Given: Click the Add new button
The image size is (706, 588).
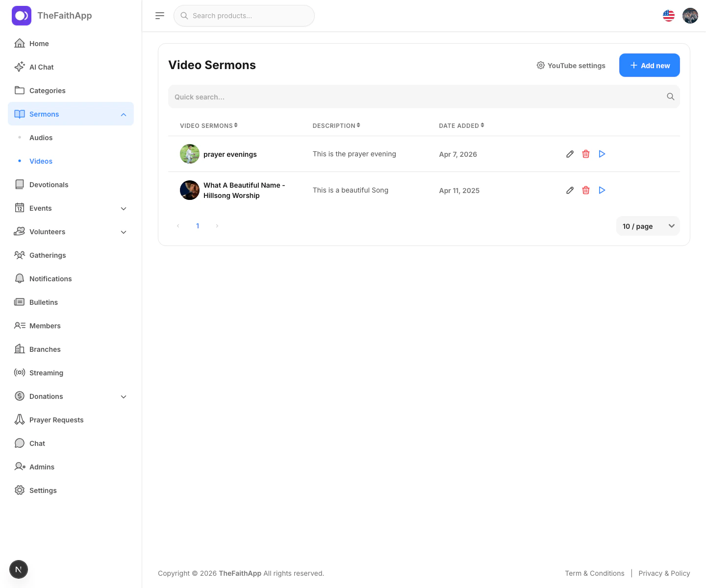Looking at the screenshot, I should [650, 65].
